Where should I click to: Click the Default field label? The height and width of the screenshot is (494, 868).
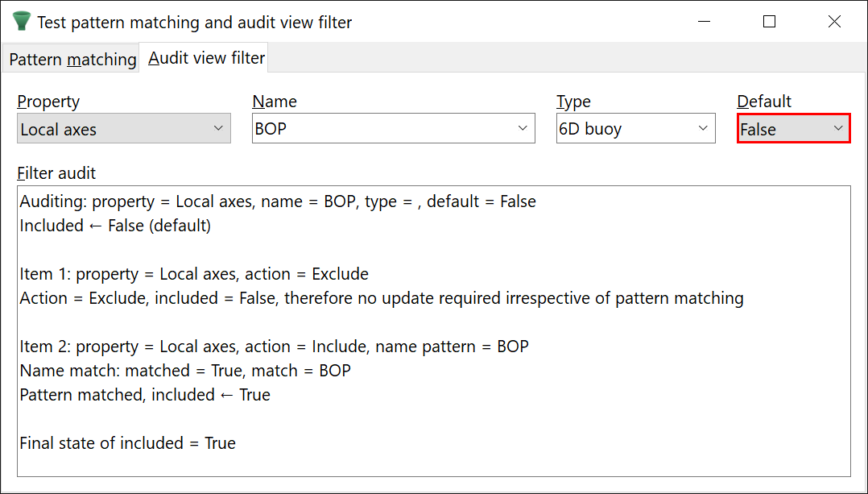pyautogui.click(x=764, y=102)
